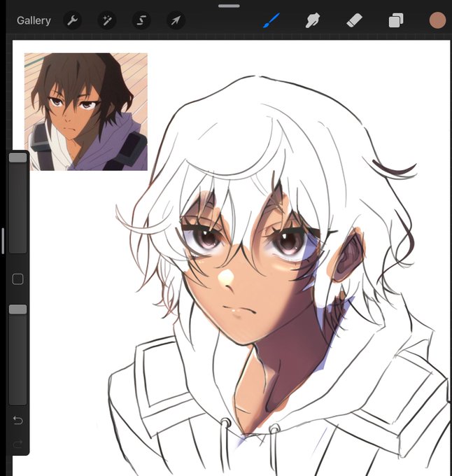Click the brush opacity slider handle
Viewport: 452px width, 476px height.
[18, 309]
